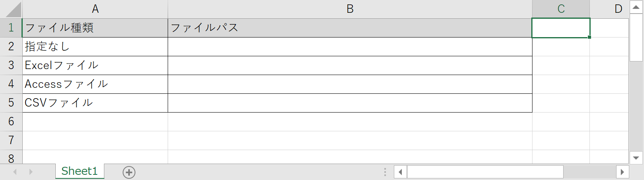
Task: Click the vertical scrollbar thumb
Action: [x=636, y=38]
